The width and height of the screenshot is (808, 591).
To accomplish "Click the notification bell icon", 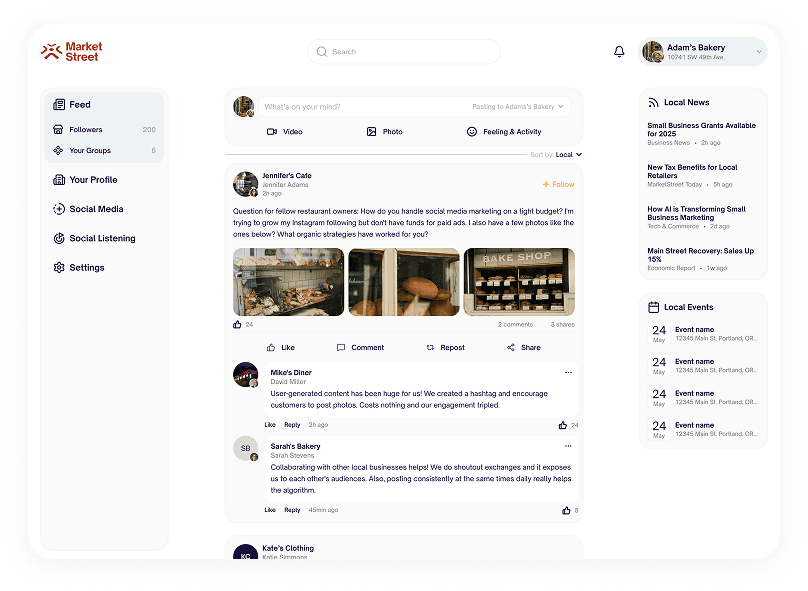I will point(619,50).
